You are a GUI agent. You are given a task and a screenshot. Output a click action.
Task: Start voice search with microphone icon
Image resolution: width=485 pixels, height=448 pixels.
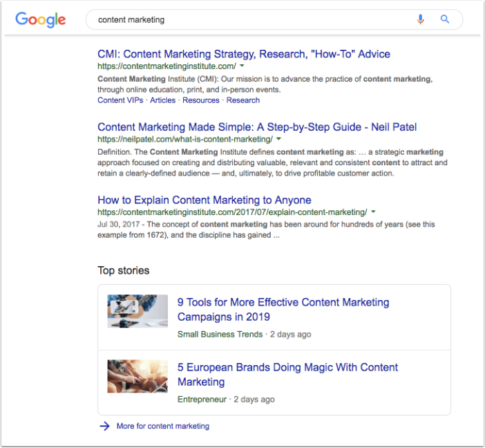click(420, 19)
